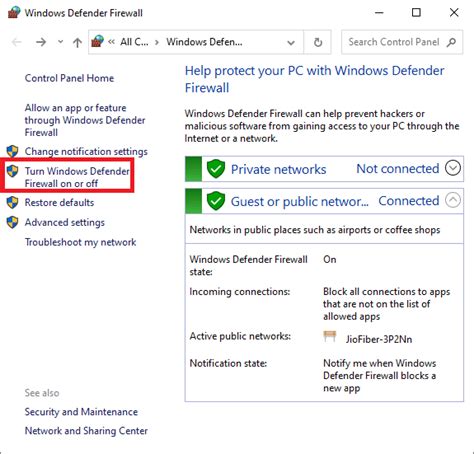Click the green shield beside Private networks

pos(216,169)
